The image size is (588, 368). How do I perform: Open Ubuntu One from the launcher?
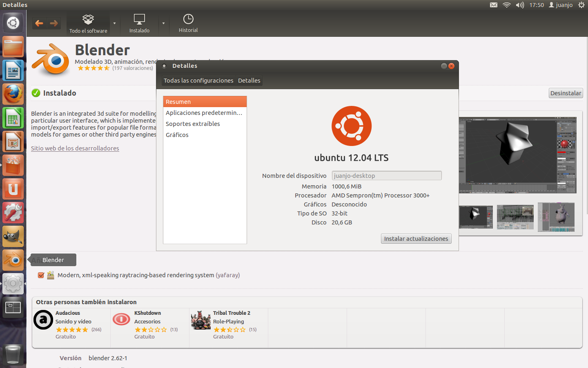point(13,189)
